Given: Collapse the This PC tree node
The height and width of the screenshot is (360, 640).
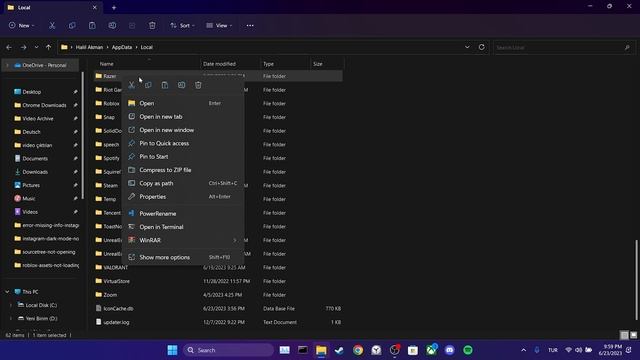Looking at the screenshot, I should click(7, 292).
